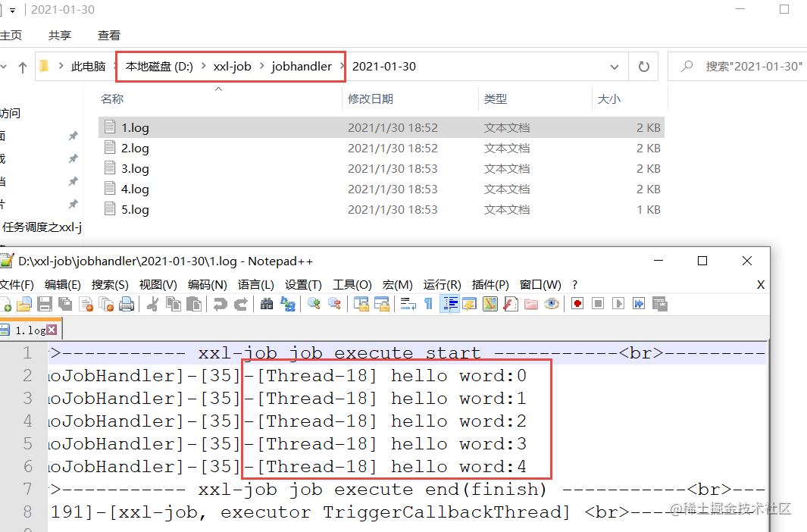Image resolution: width=807 pixels, height=532 pixels.
Task: Open the 查看 ribbon tab in Explorer
Action: 108,36
